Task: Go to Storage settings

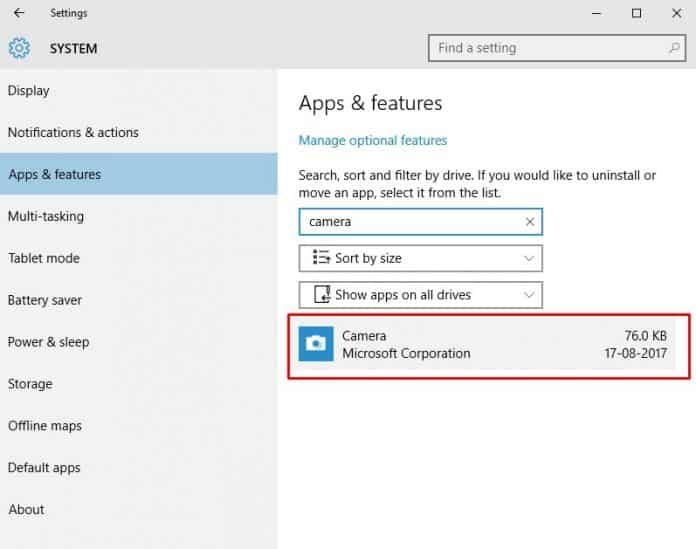Action: [138, 383]
